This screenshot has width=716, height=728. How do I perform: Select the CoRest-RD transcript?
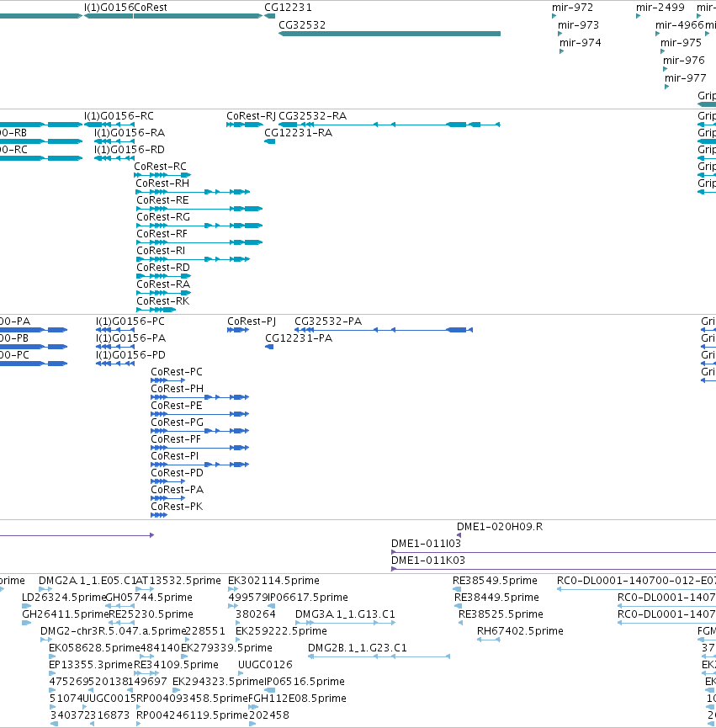point(164,276)
